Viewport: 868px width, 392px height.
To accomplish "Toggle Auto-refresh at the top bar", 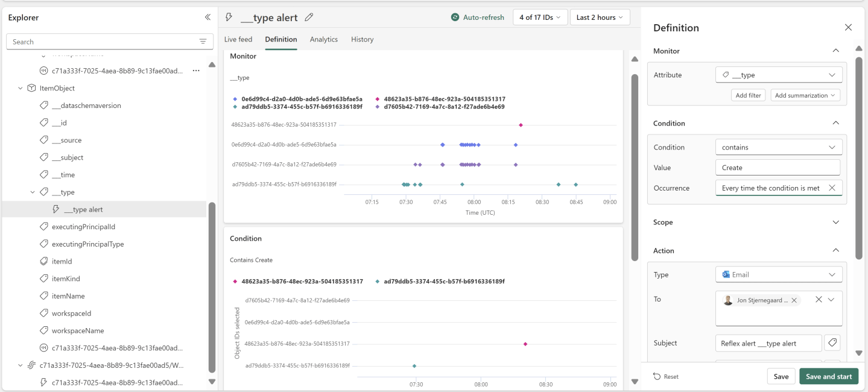I will pos(477,17).
